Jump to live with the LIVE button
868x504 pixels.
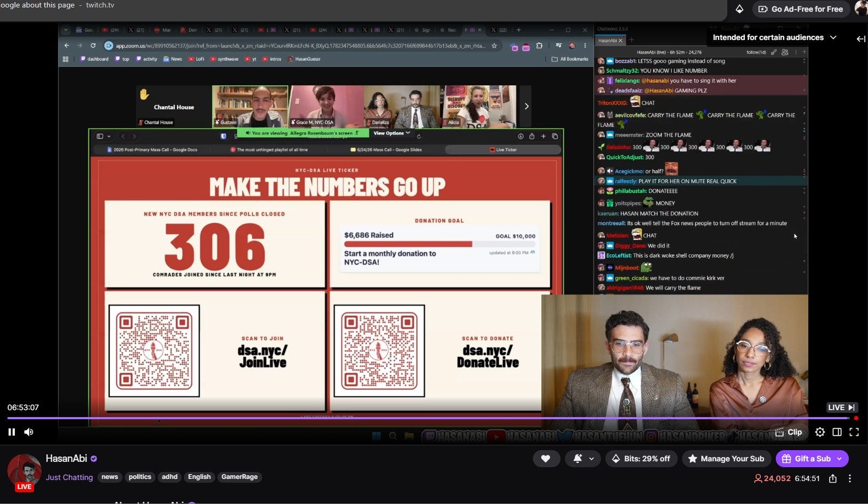click(x=842, y=407)
